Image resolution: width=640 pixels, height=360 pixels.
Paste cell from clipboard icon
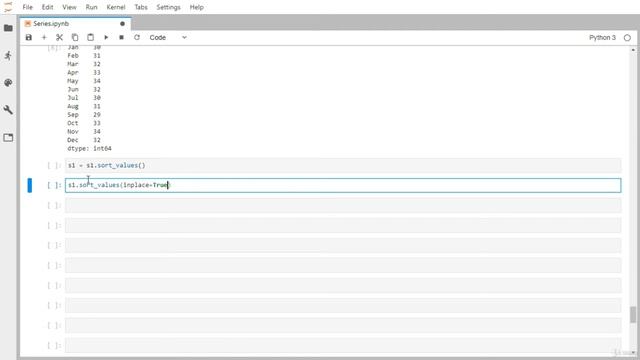pyautogui.click(x=91, y=38)
